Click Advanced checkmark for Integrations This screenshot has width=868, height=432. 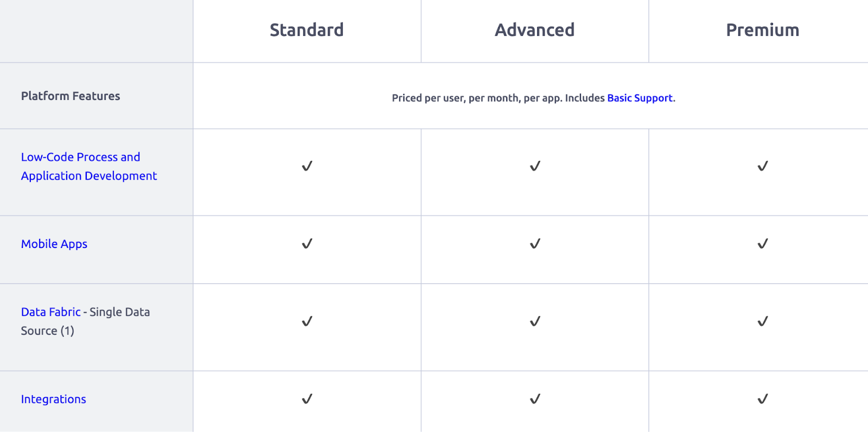pyautogui.click(x=535, y=399)
